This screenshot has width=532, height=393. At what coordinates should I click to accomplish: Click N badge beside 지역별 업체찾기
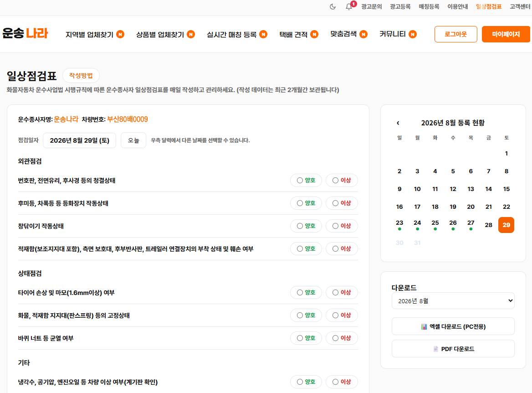coord(120,34)
